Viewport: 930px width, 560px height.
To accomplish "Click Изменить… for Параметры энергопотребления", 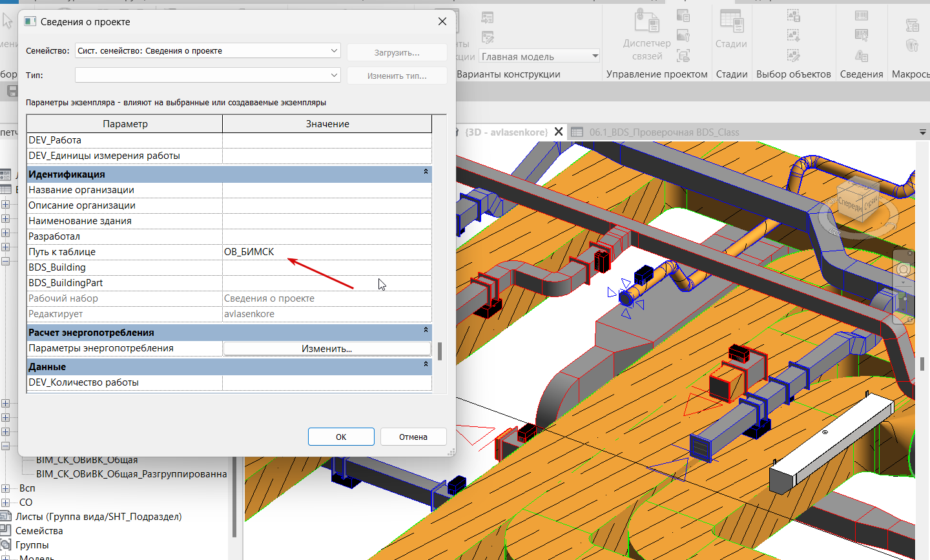I will click(x=327, y=349).
